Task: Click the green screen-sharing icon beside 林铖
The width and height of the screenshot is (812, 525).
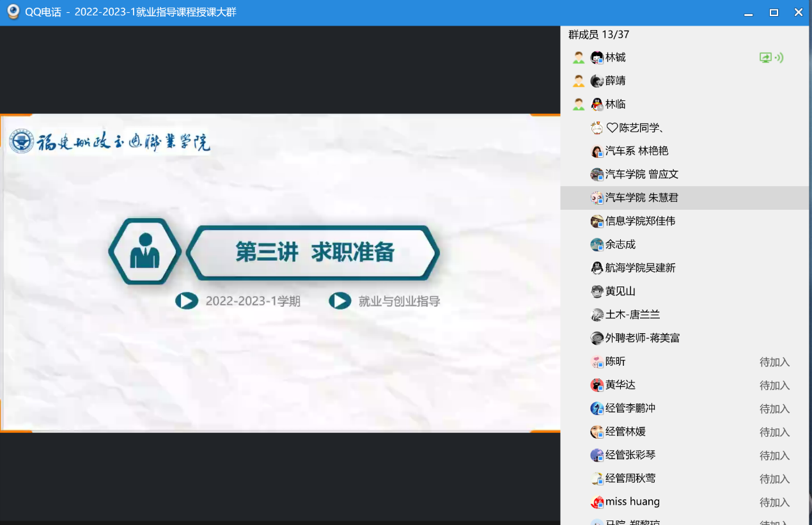Action: [x=765, y=58]
